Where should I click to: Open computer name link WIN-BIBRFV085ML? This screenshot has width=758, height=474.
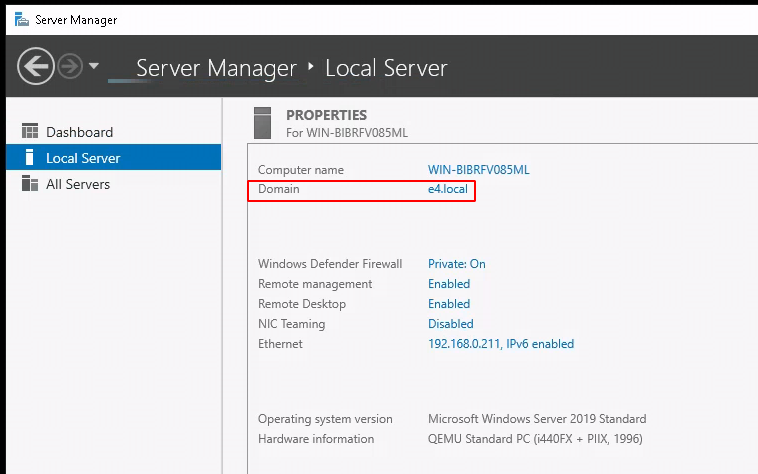(479, 170)
